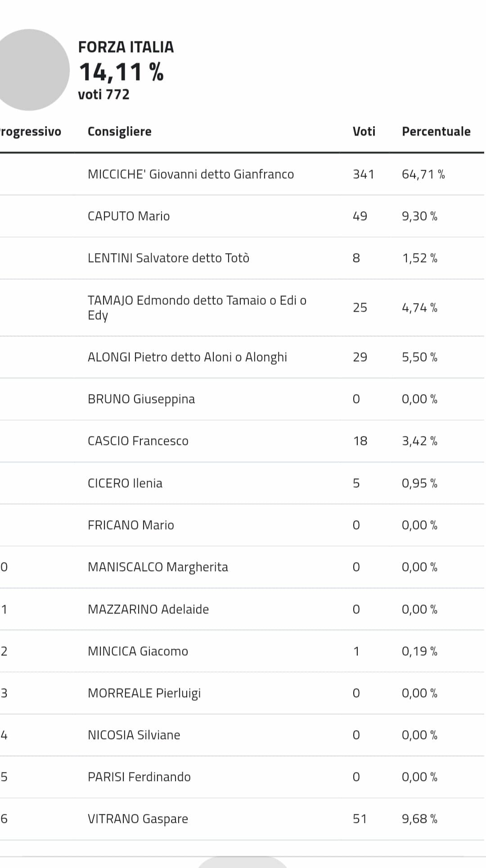This screenshot has height=868, width=486.
Task: Click BRUNO Giuseppina candidate
Action: point(141,400)
